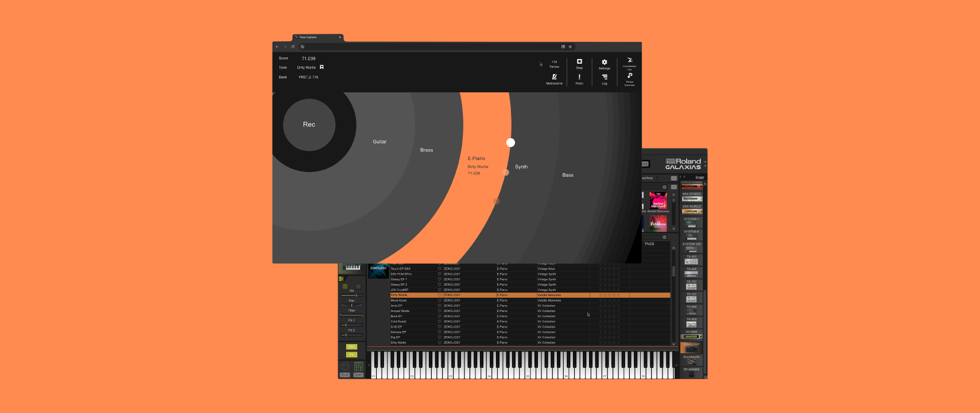Image resolution: width=980 pixels, height=413 pixels.
Task: Favorite the Ambi EP tone heart
Action: [x=440, y=306]
